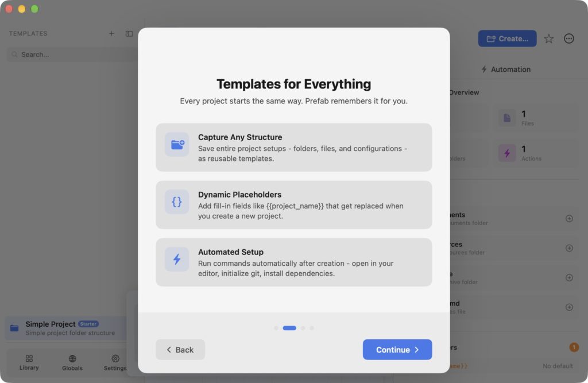
Task: Click the No default text
Action: click(x=558, y=366)
